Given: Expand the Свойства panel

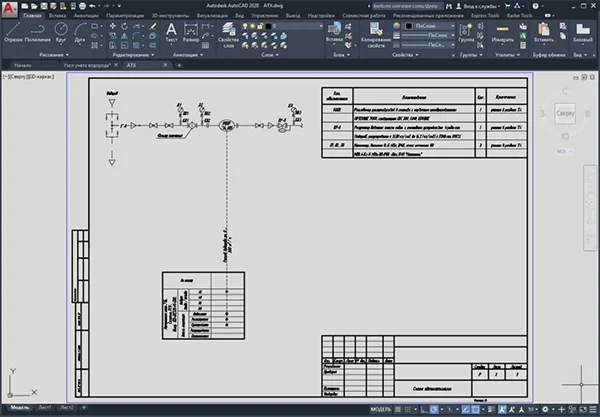Looking at the screenshot, I should pyautogui.click(x=404, y=55).
